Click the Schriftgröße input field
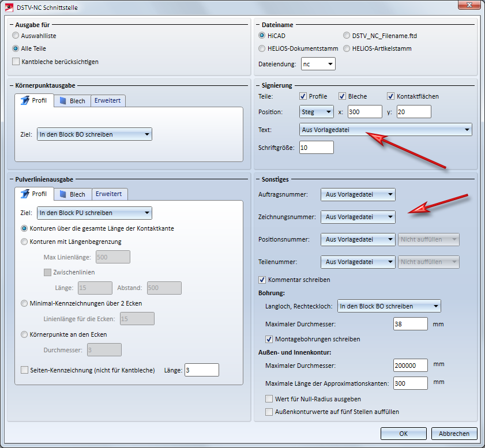The width and height of the screenshot is (485, 448). (x=317, y=148)
